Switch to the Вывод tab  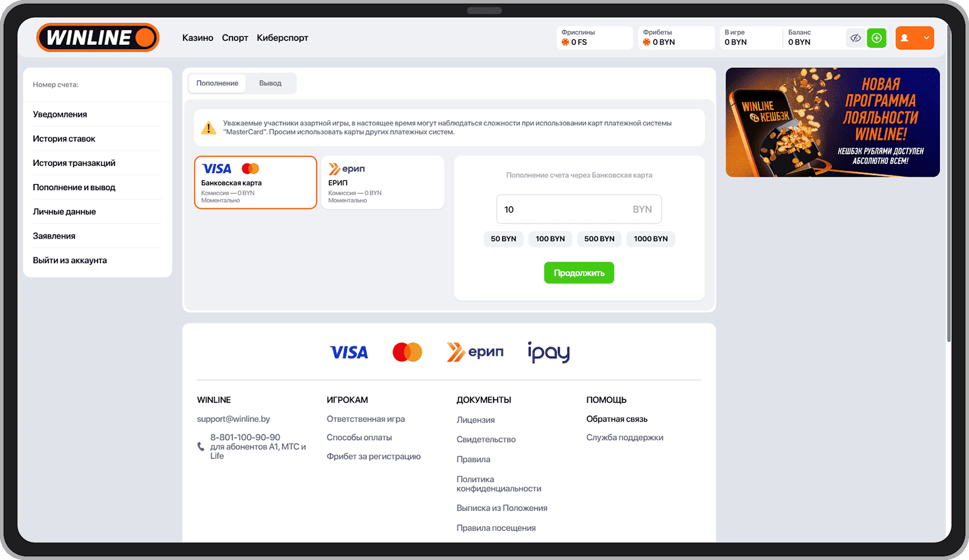tap(270, 84)
